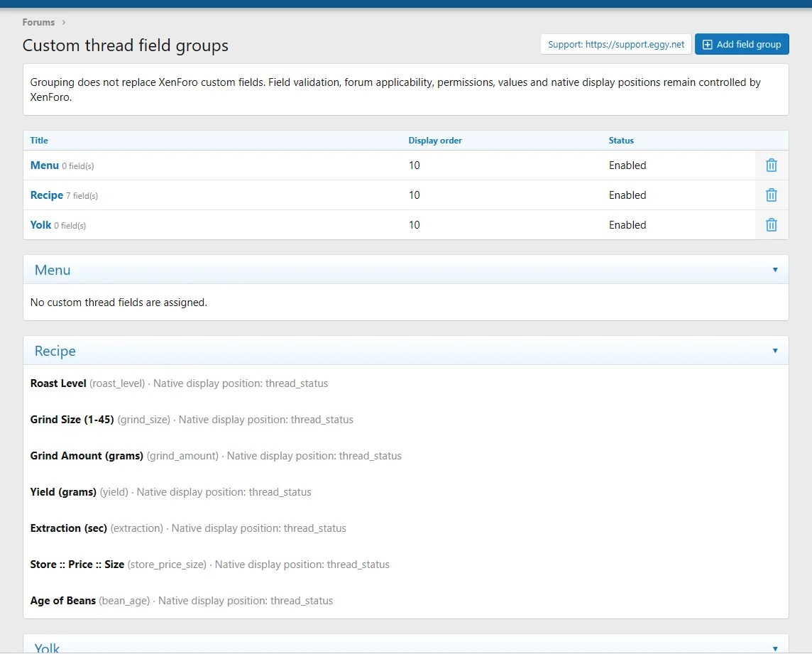Click display order 10 in Recipe row
The image size is (812, 654).
tap(415, 195)
